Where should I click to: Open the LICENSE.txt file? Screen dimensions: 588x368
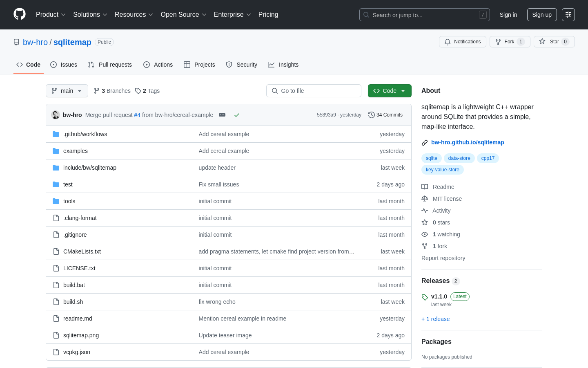pyautogui.click(x=79, y=268)
